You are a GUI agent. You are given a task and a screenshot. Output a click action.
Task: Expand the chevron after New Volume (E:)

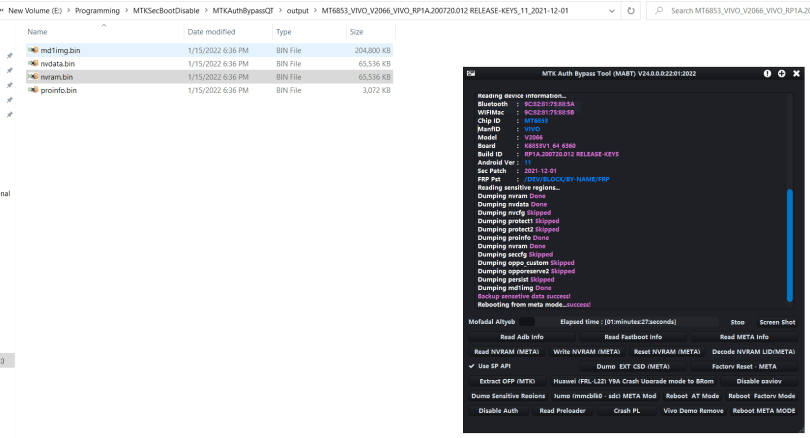(68, 10)
